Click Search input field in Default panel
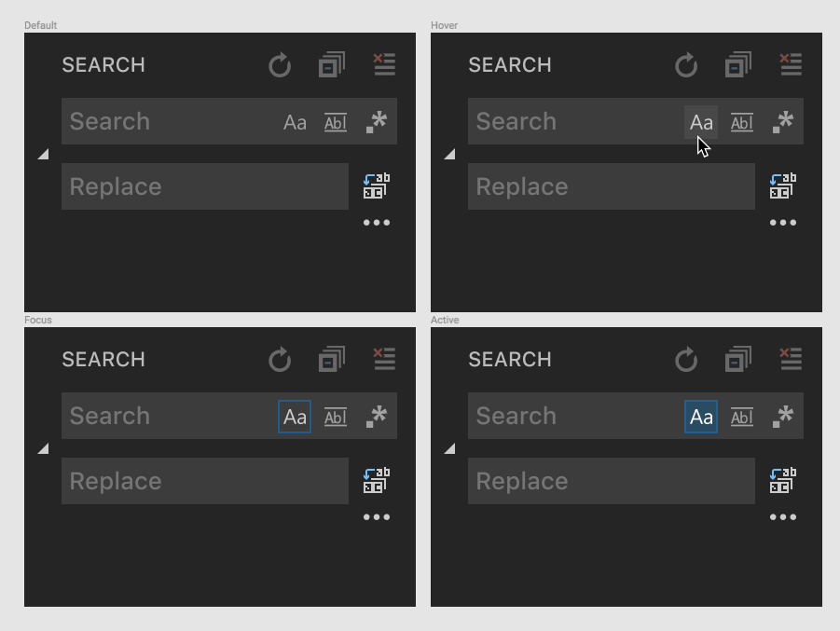This screenshot has width=840, height=631. click(172, 121)
